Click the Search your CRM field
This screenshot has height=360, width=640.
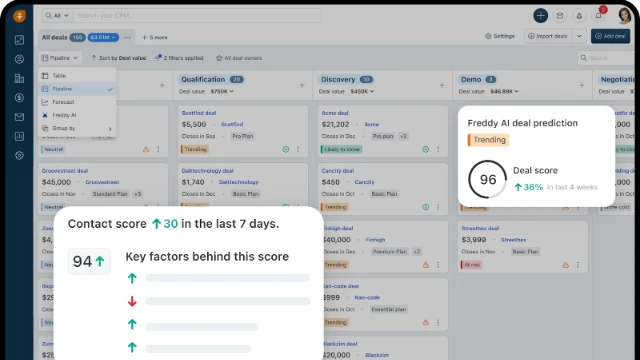(x=198, y=16)
